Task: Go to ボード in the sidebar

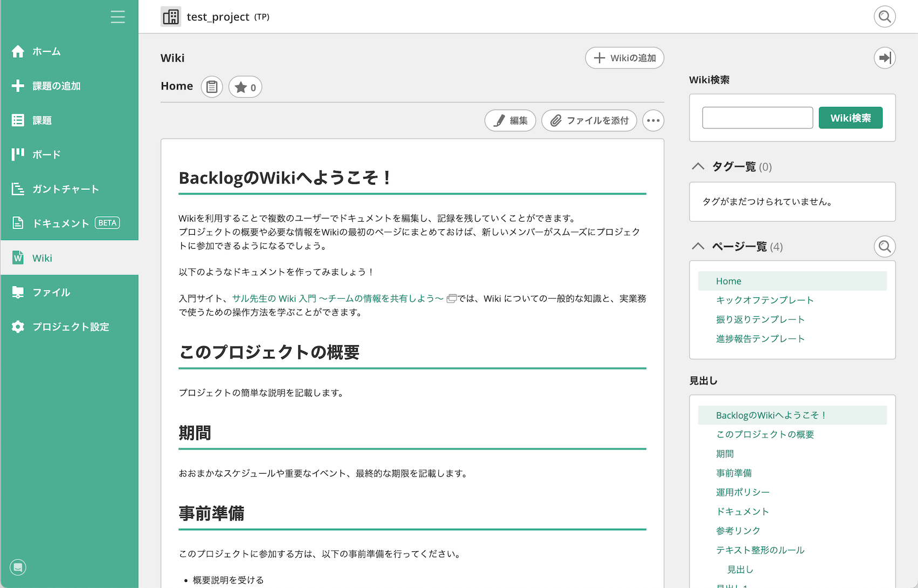Action: (46, 155)
